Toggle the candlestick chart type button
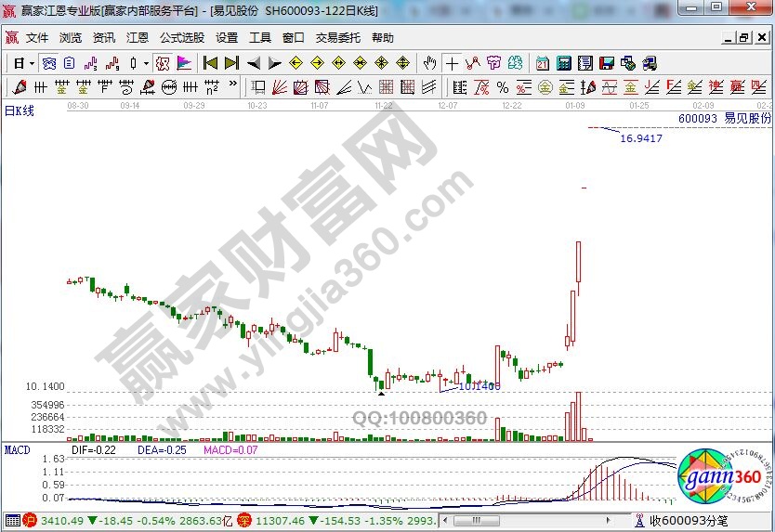Image resolution: width=775 pixels, height=532 pixels. pos(134,63)
